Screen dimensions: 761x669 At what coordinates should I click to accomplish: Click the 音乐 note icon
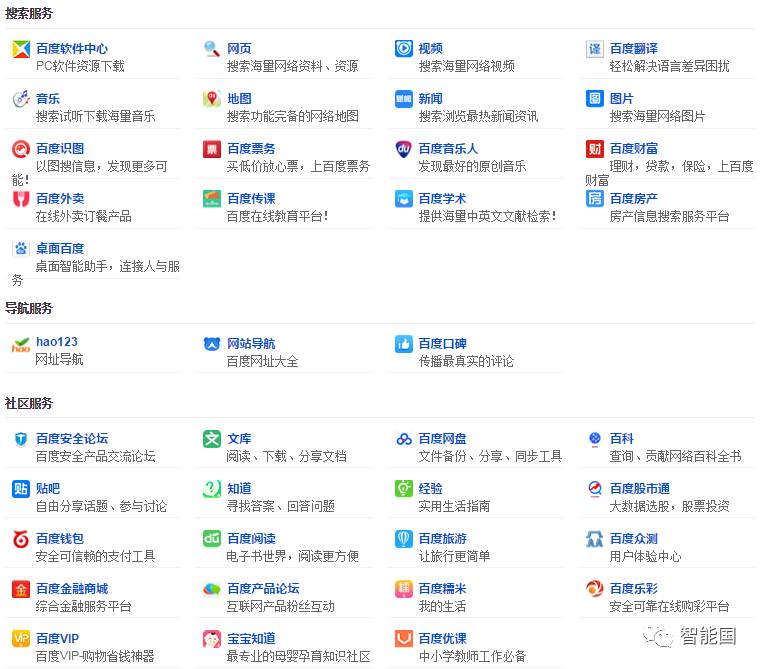click(21, 99)
